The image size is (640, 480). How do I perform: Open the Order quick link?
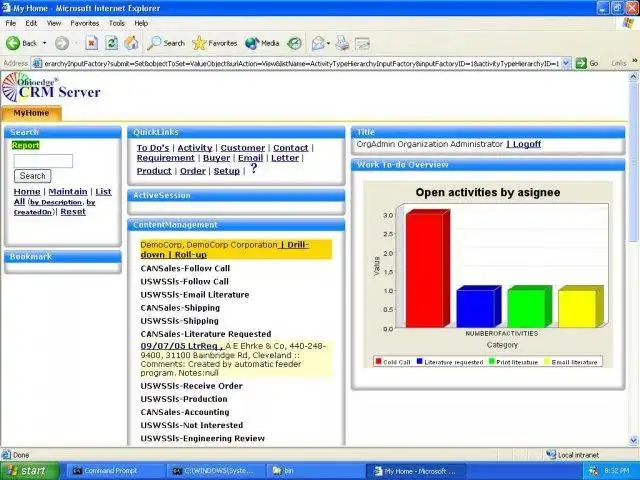(x=193, y=171)
